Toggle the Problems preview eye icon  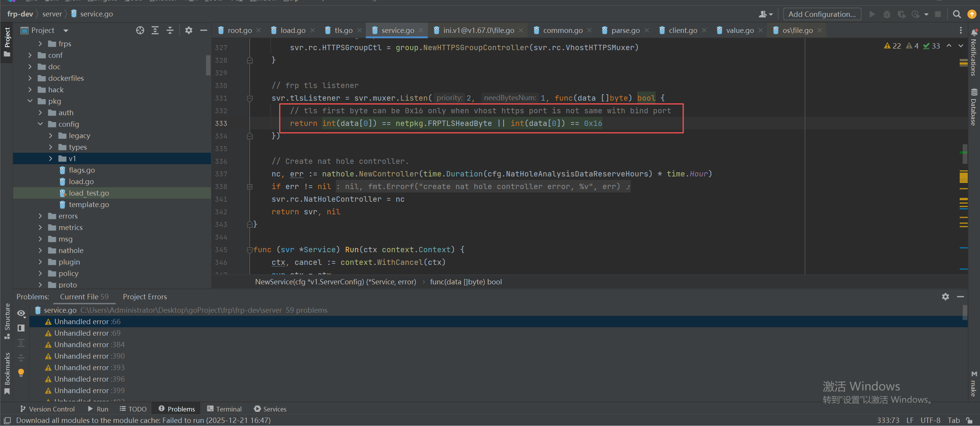point(21,313)
